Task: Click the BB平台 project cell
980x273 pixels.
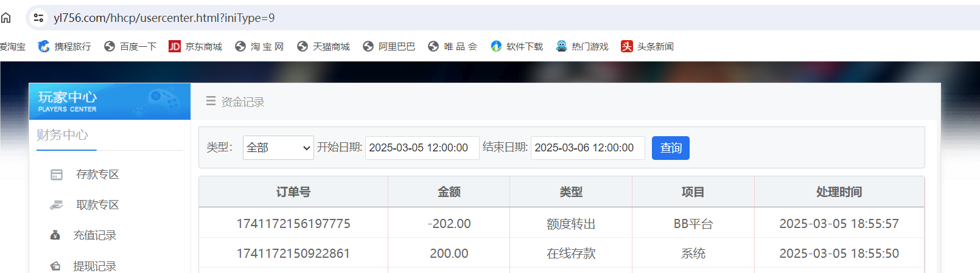Action: click(x=693, y=224)
